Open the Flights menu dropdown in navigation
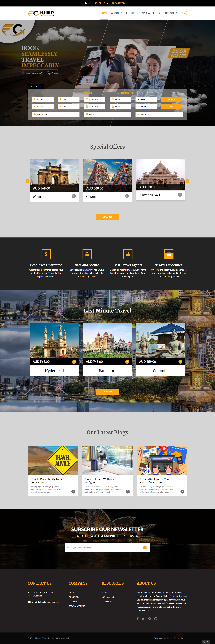This screenshot has width=215, height=644. click(132, 13)
